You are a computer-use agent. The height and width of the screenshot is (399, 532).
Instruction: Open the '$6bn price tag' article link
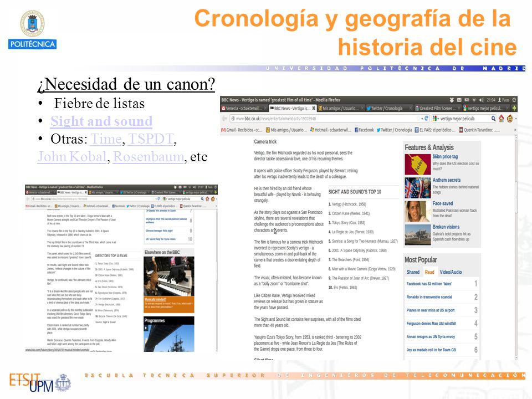[445, 157]
